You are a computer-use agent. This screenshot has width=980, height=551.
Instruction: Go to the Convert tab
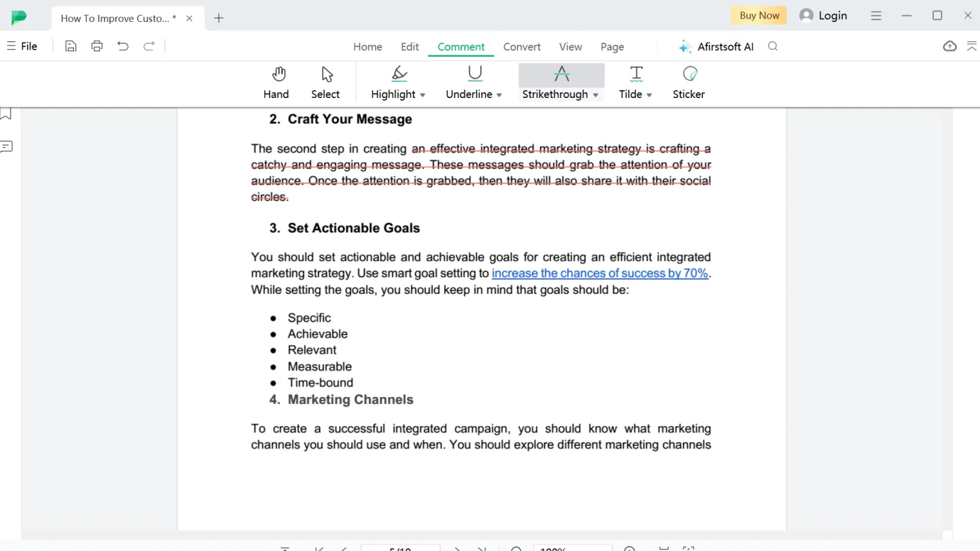pyautogui.click(x=522, y=47)
